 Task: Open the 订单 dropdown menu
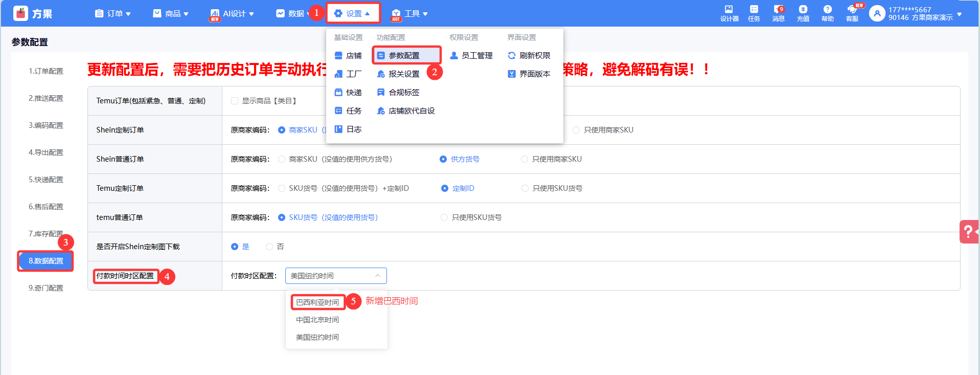(113, 14)
